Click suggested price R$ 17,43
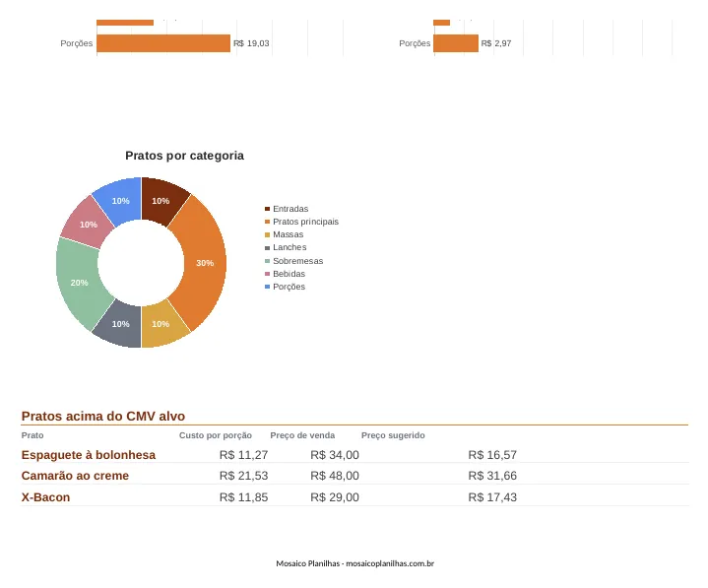Viewport: 708px width, 588px height. (492, 497)
